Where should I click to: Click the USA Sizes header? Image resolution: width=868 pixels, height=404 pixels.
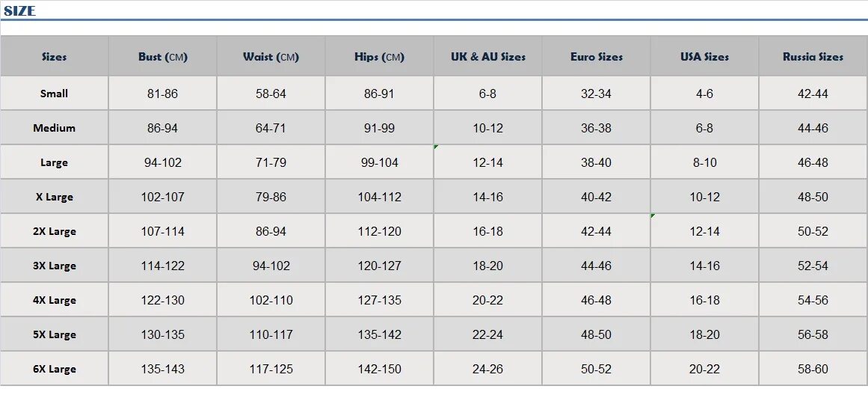tap(705, 57)
